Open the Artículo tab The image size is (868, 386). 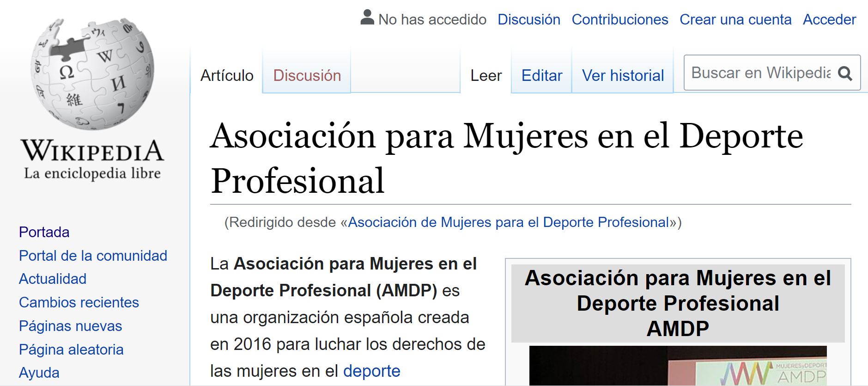(227, 75)
